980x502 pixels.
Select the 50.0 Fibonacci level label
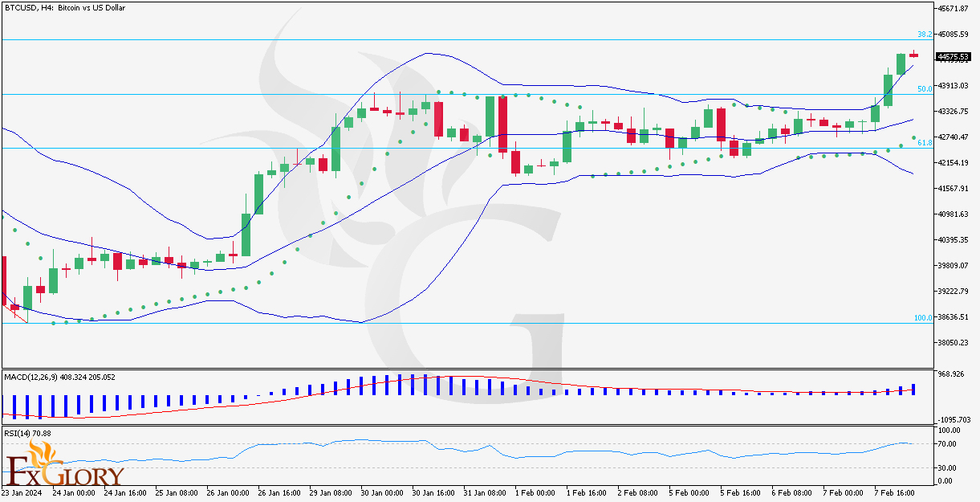pyautogui.click(x=924, y=89)
